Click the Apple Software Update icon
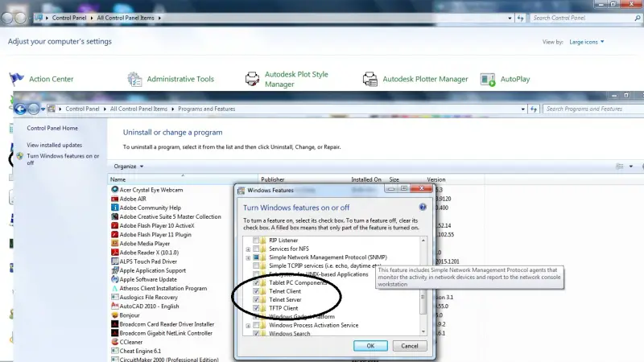 tap(114, 279)
